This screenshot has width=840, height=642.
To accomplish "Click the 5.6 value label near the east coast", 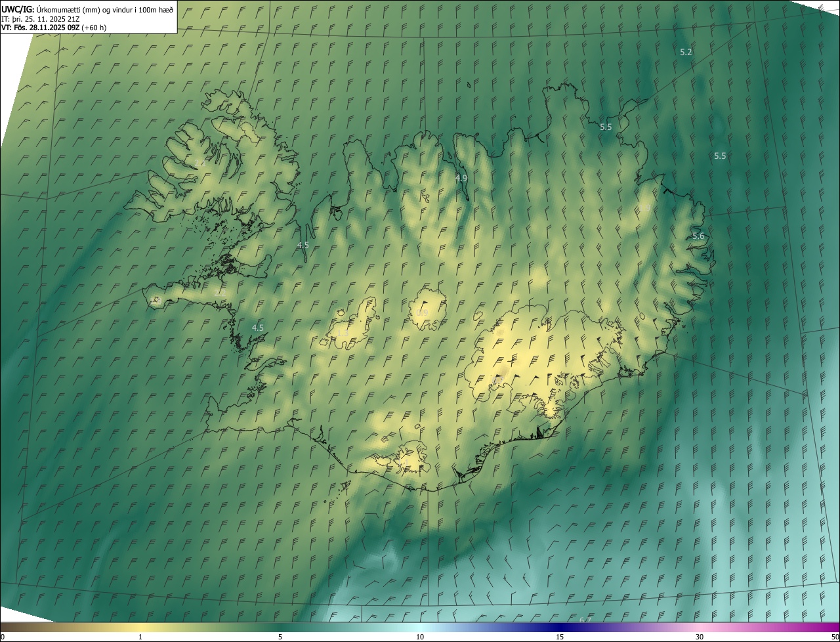I will (698, 236).
